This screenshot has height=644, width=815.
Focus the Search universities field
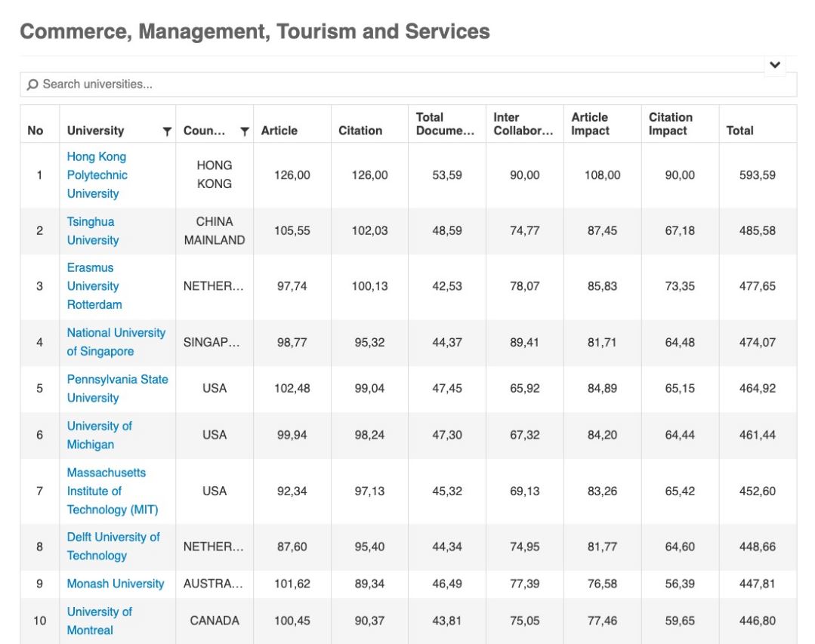point(408,84)
